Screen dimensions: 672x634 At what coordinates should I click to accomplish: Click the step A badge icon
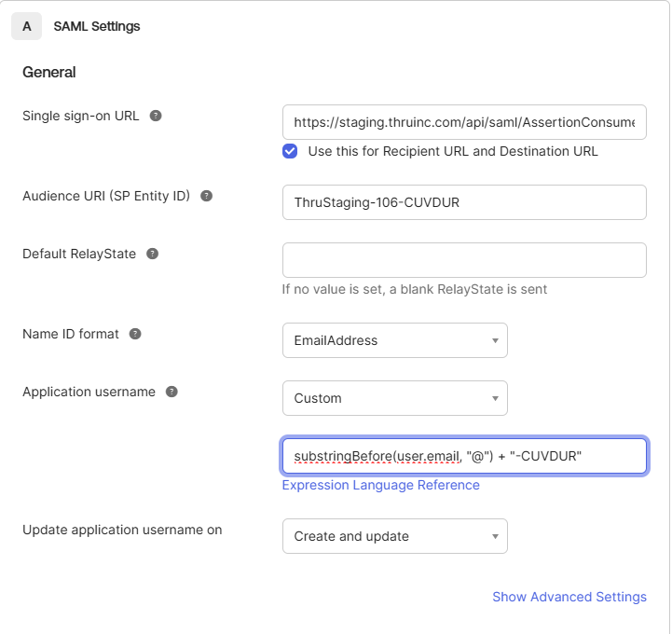[x=27, y=26]
